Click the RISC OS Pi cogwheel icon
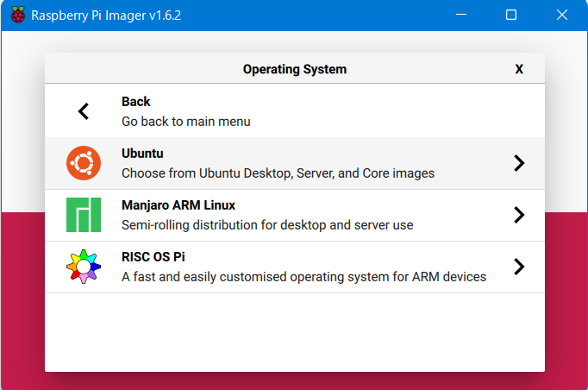Image resolution: width=588 pixels, height=390 pixels. click(x=84, y=267)
